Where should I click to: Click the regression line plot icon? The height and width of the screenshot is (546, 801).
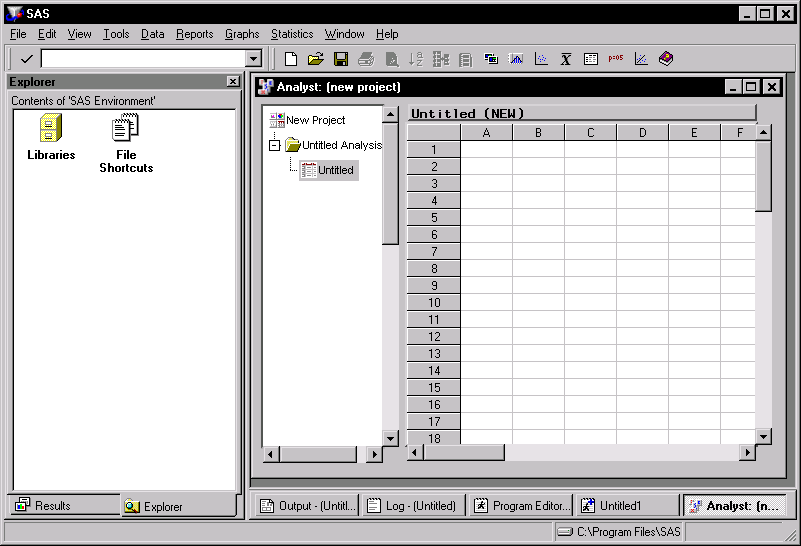pyautogui.click(x=641, y=59)
